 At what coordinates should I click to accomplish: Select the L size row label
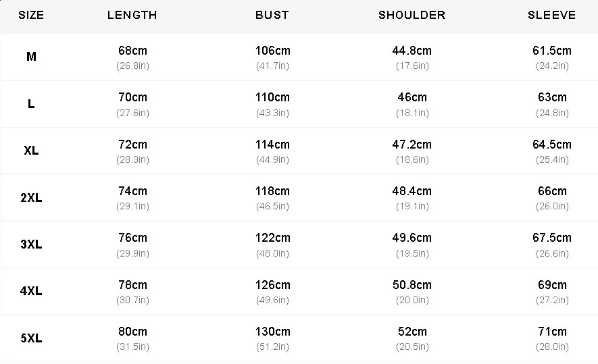pyautogui.click(x=31, y=104)
